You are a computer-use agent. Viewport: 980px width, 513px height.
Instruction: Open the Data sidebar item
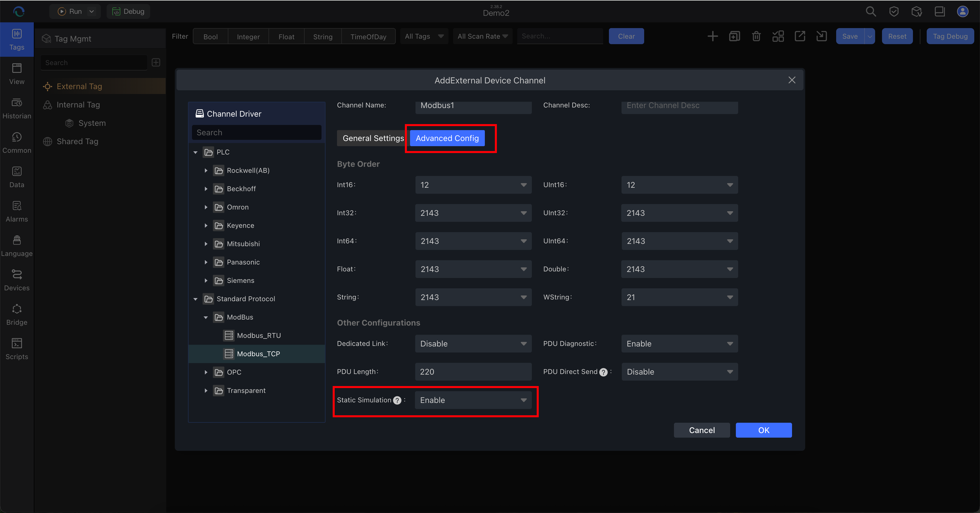17,177
